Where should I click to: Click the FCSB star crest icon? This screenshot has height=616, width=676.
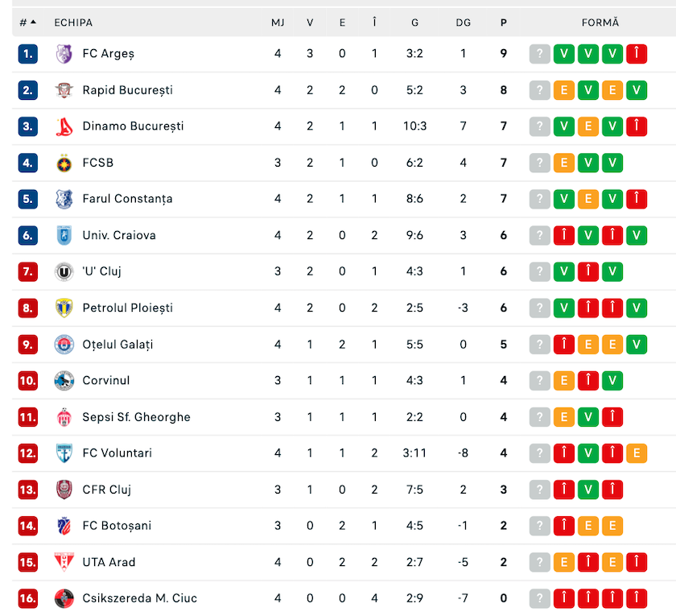(64, 163)
